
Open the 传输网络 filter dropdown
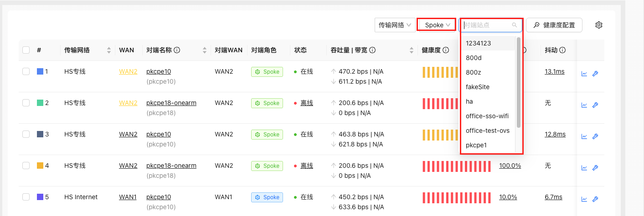pyautogui.click(x=394, y=25)
